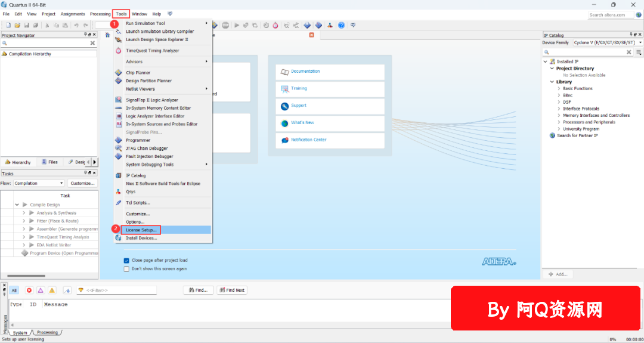Toggle the purple critical warning message filter
This screenshot has height=343, width=644.
[41, 290]
